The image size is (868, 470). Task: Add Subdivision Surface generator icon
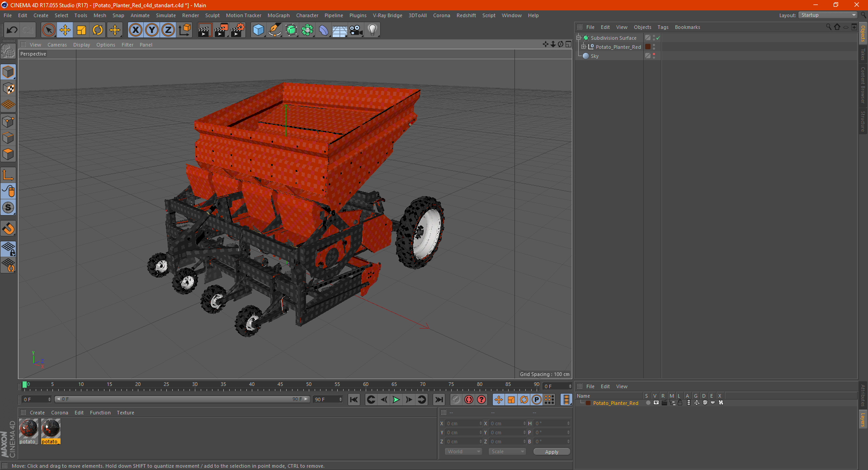(291, 30)
